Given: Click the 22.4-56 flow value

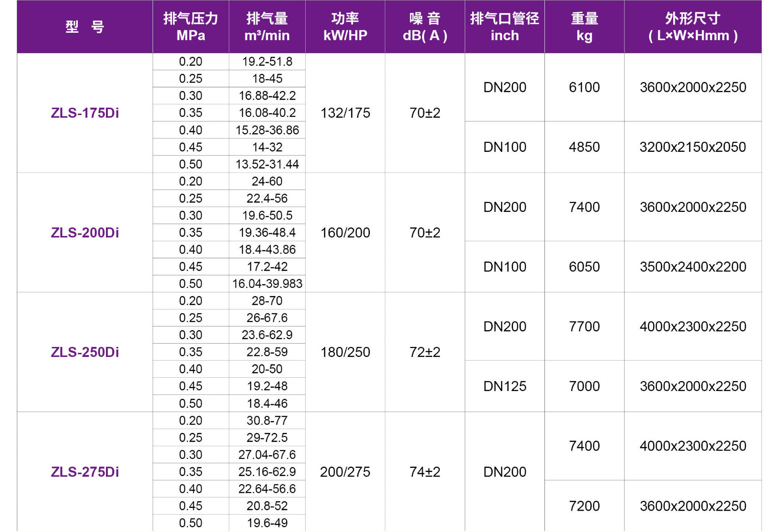Looking at the screenshot, I should click(267, 198).
